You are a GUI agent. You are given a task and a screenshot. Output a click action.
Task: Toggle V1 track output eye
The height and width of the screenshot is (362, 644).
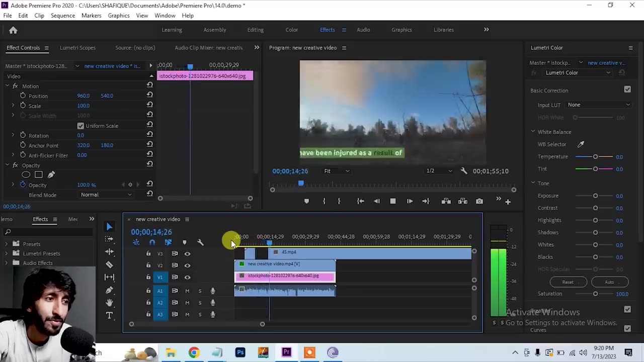187,277
